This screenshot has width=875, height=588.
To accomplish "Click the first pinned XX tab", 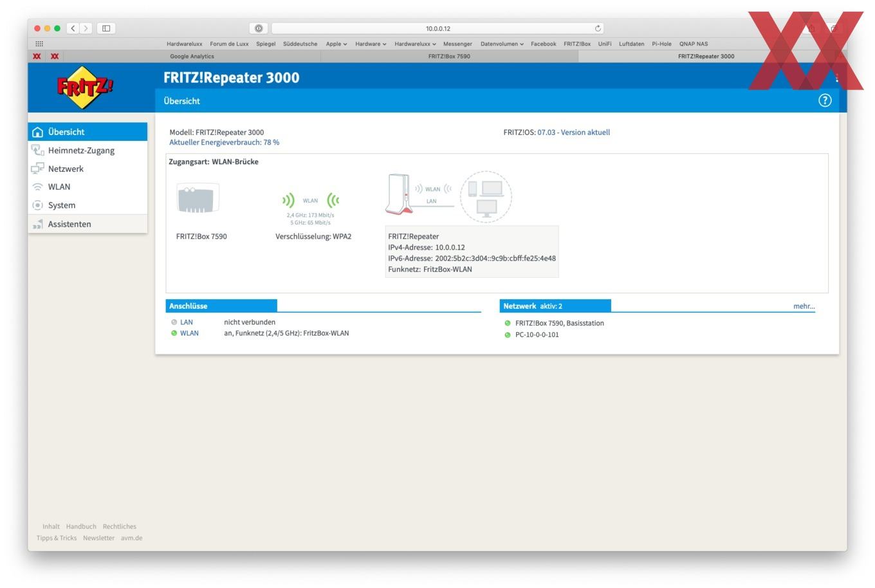I will [37, 56].
